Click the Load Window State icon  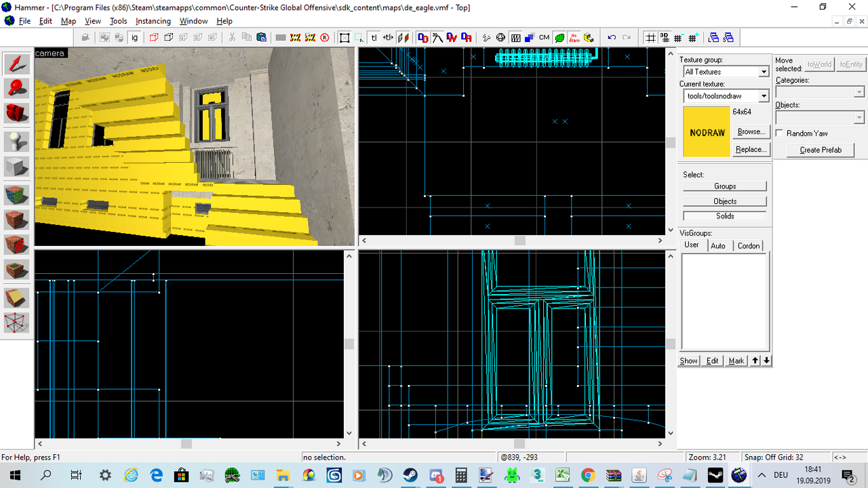713,37
